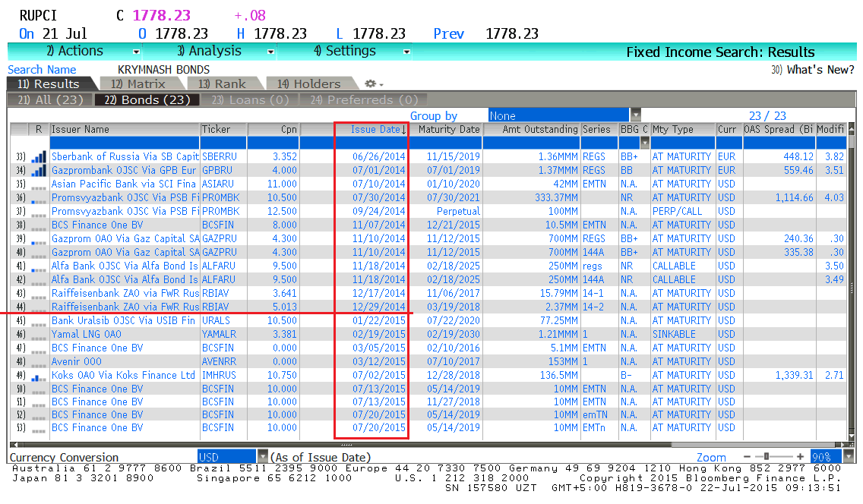Expand the Zoom 90% dropdown

tap(848, 457)
